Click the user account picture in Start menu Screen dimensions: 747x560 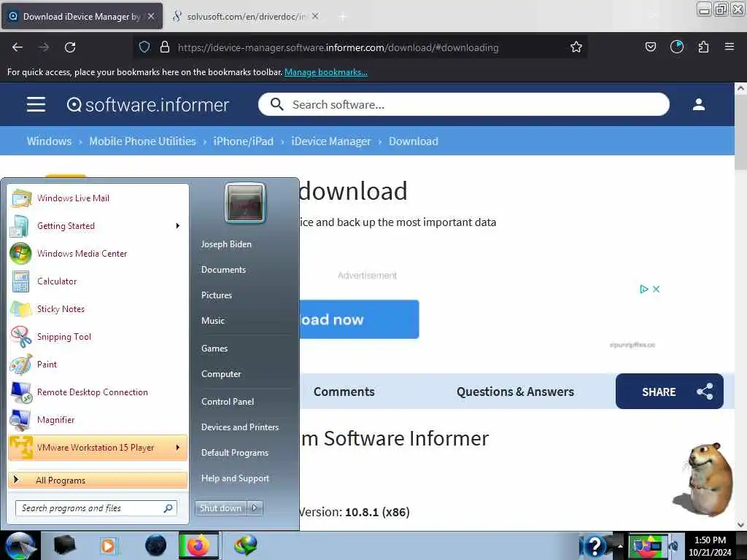click(x=245, y=203)
